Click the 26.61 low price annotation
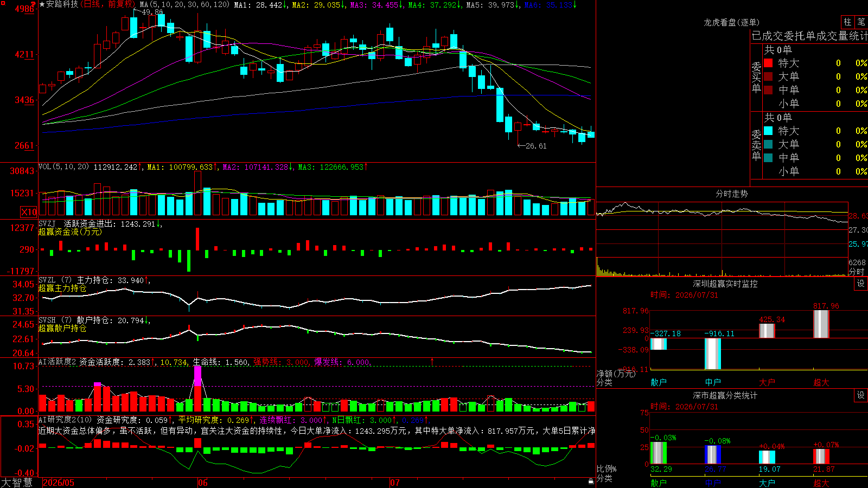The width and height of the screenshot is (868, 488). coord(536,146)
